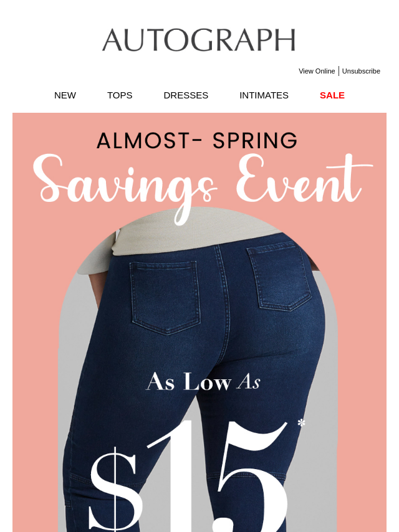Screen dimensions: 399x532
Task: Click the right back pocket of jeans
Action: [279, 277]
